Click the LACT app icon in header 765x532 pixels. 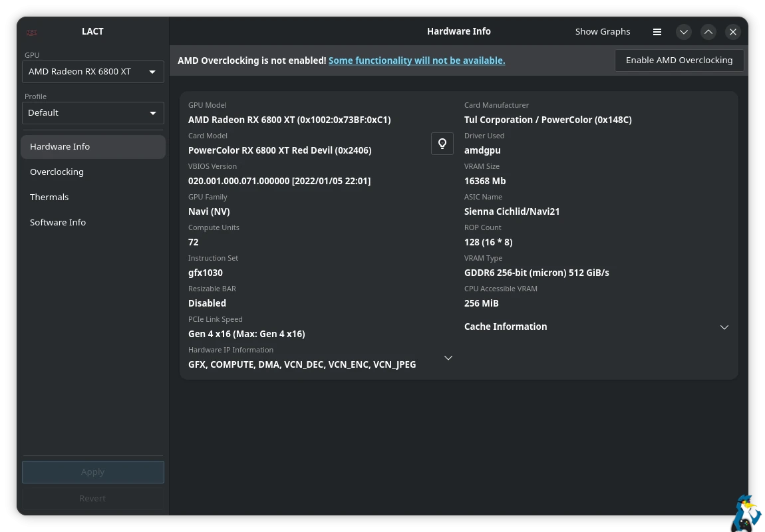32,32
